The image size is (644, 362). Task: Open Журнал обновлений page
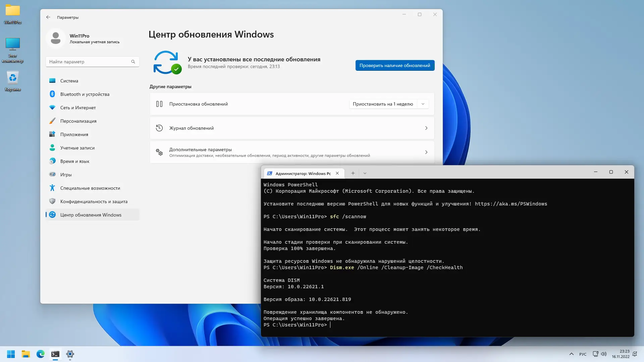point(291,128)
